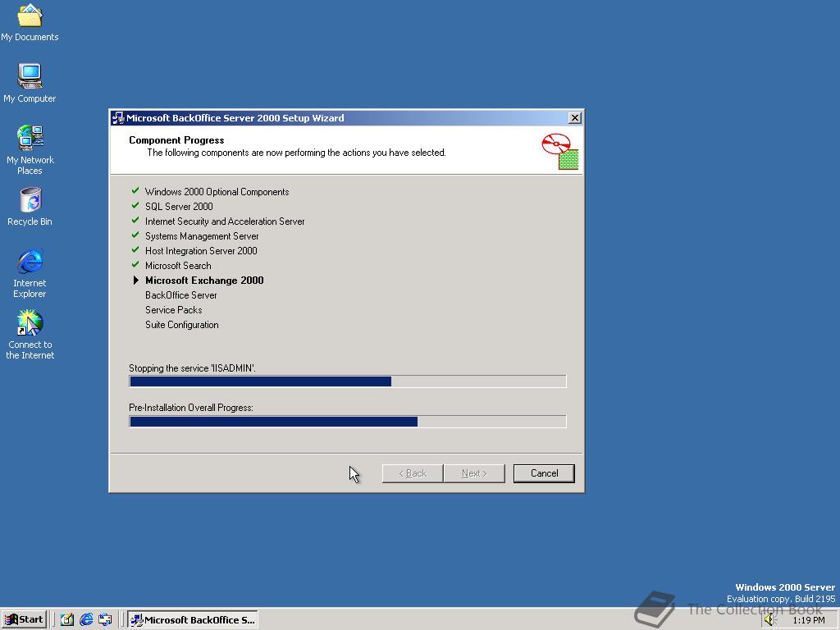The image size is (840, 630).
Task: Click the 'Component Progress' heading
Action: tap(176, 140)
